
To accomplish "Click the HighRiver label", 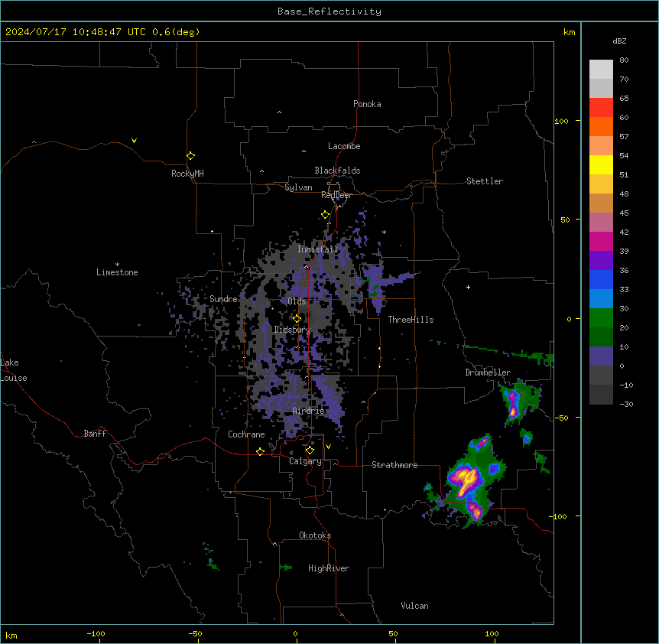I will click(329, 568).
